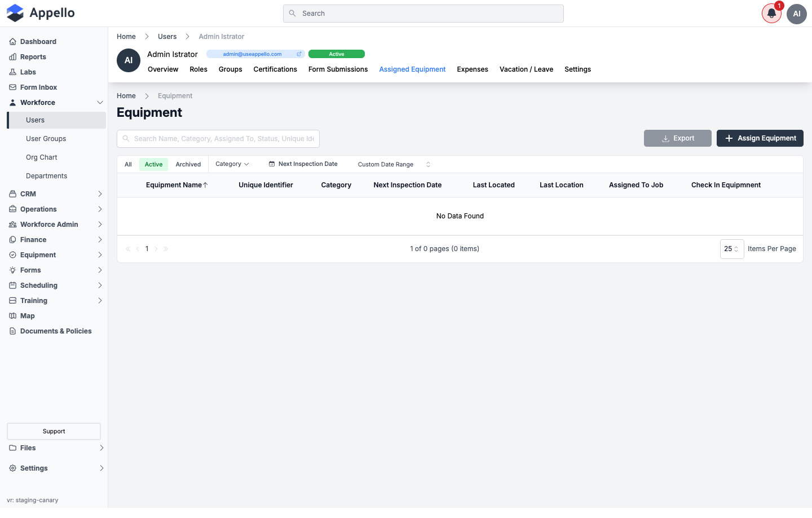Screen dimensions: 812x518
Task: Open the AI user avatar menu
Action: pos(797,14)
